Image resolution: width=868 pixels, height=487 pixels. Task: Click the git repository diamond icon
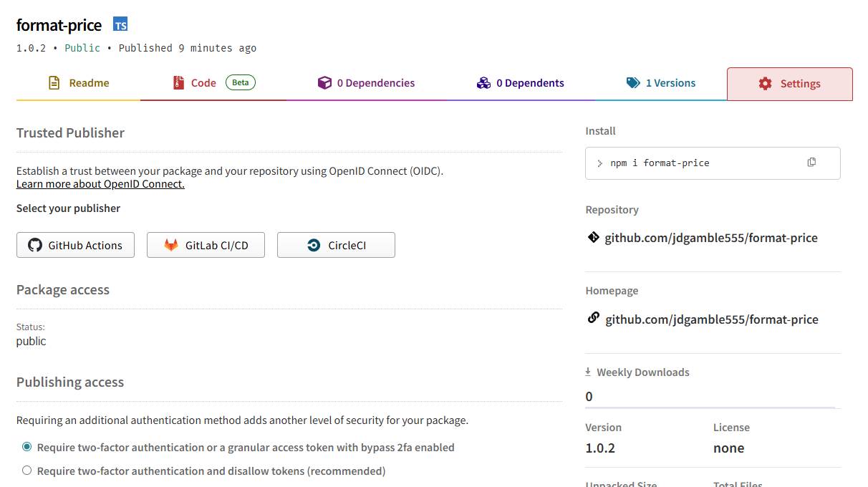593,237
